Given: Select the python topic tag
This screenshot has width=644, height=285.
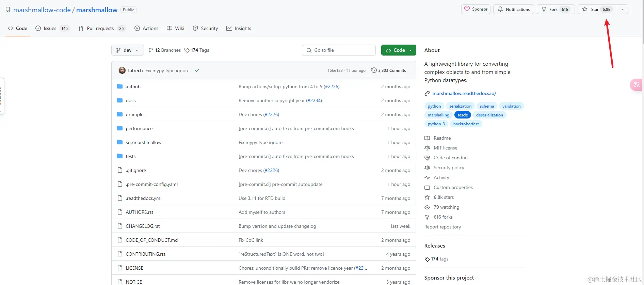Looking at the screenshot, I should point(434,106).
